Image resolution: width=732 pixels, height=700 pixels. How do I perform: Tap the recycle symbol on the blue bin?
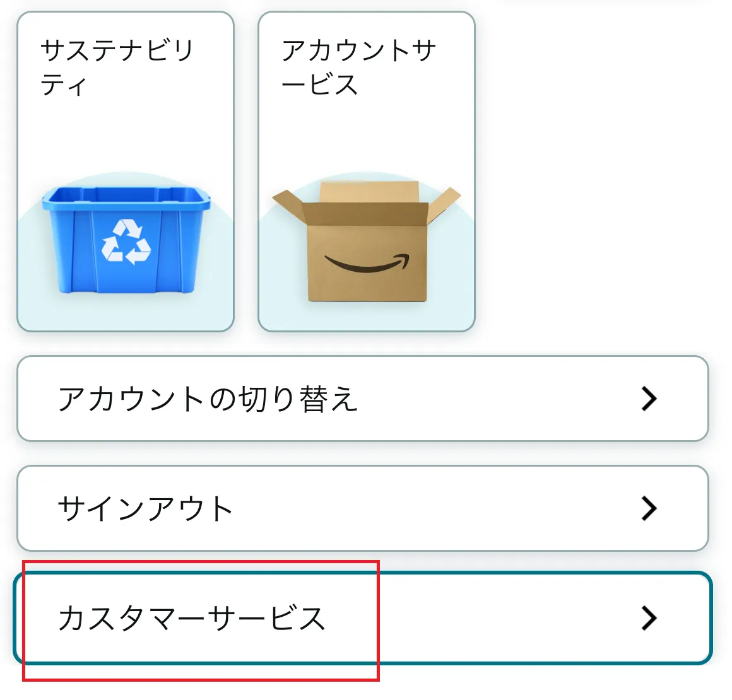pyautogui.click(x=126, y=242)
